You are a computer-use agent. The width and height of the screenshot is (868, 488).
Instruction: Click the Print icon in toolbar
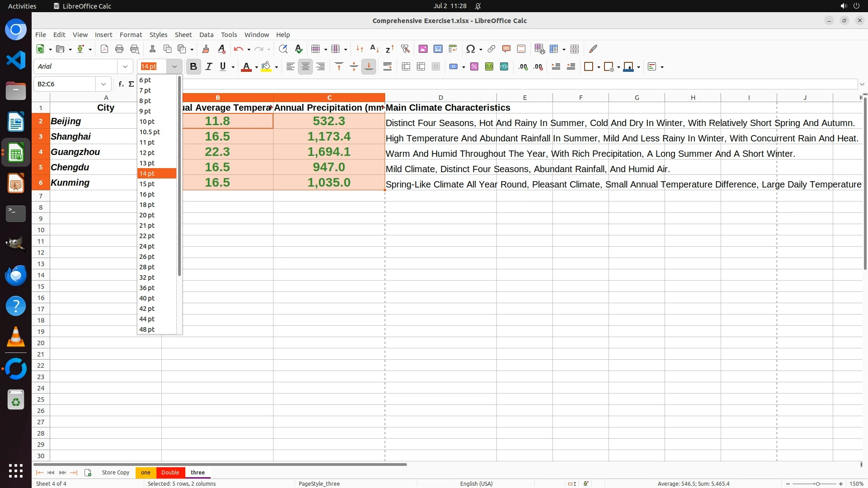click(119, 49)
